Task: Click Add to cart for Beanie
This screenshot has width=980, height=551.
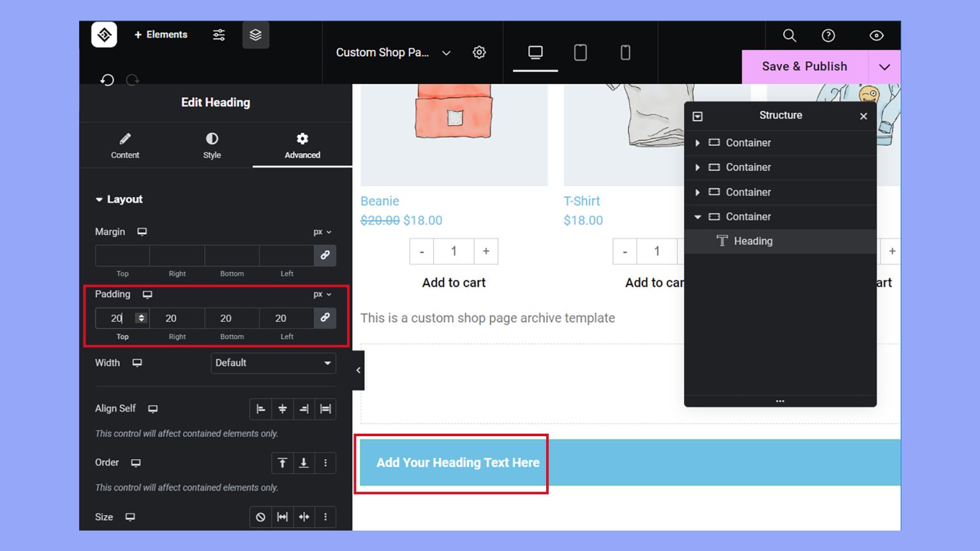Action: pos(453,283)
